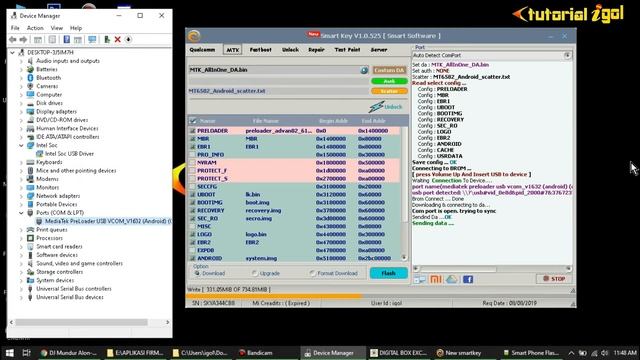
Task: Uncheck the RECOVERY partition checkbox
Action: pos(192,211)
